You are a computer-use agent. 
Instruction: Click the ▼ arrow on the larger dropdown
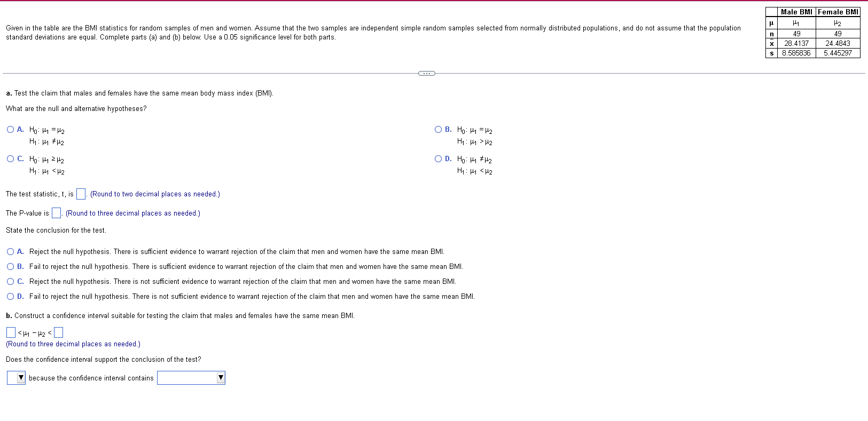pos(220,377)
